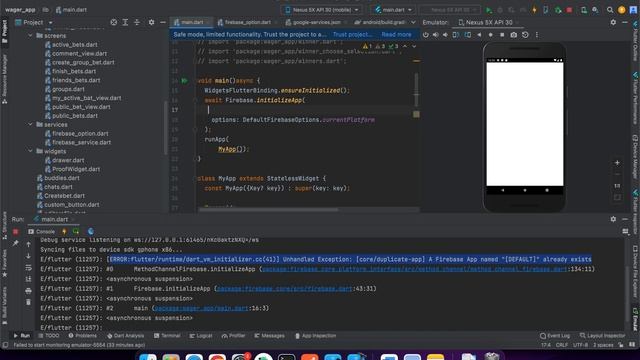The height and width of the screenshot is (360, 640).
Task: Collapse the services folder
Action: pos(30,124)
